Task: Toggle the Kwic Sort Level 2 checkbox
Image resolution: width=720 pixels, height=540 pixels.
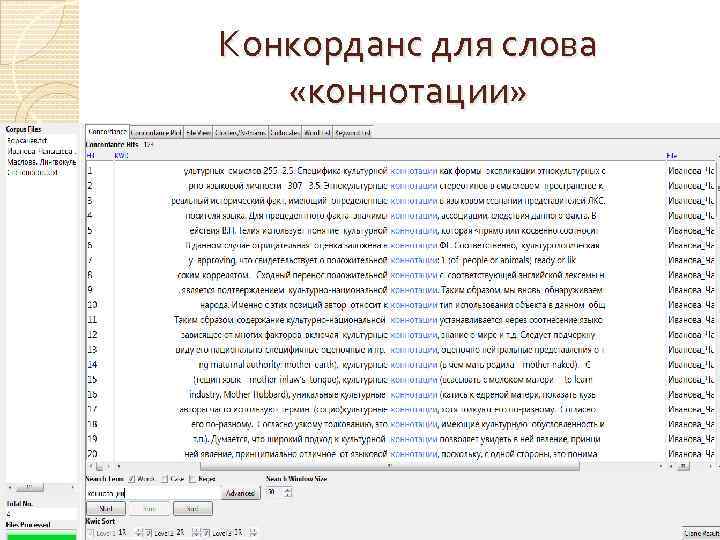Action: [x=149, y=533]
